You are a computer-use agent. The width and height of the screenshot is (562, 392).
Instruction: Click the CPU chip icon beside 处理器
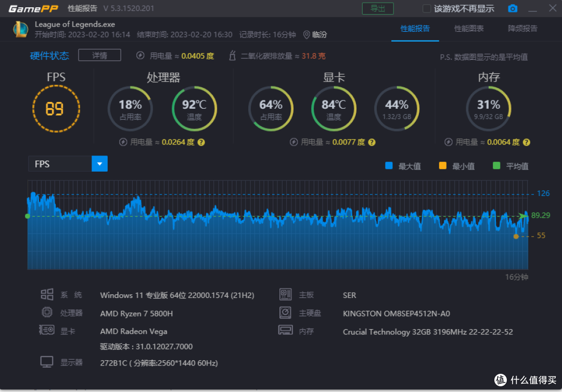click(x=47, y=312)
